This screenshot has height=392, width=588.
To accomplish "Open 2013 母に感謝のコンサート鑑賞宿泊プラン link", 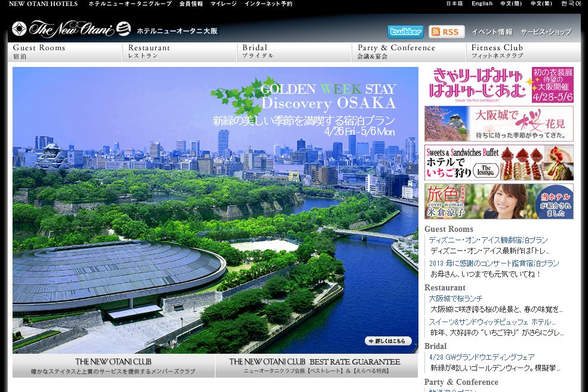I will coord(494,263).
